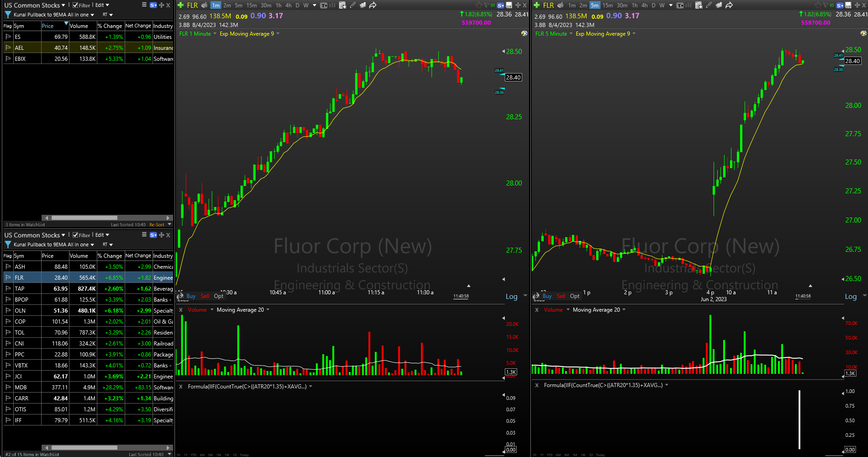Click the share/forward arrow icon on the toolbar

[x=372, y=5]
